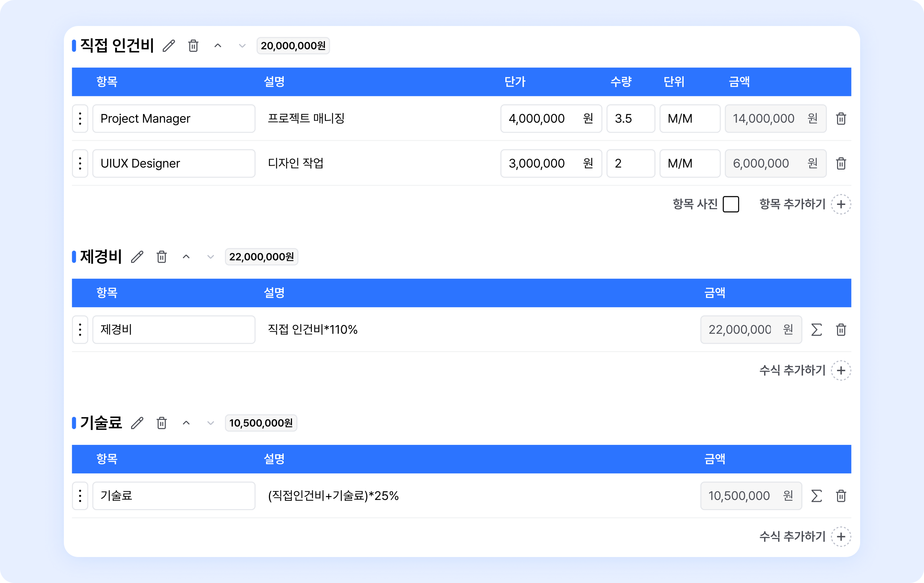This screenshot has height=583, width=924.
Task: Click the up chevron beside 기술료 title
Action: (186, 423)
